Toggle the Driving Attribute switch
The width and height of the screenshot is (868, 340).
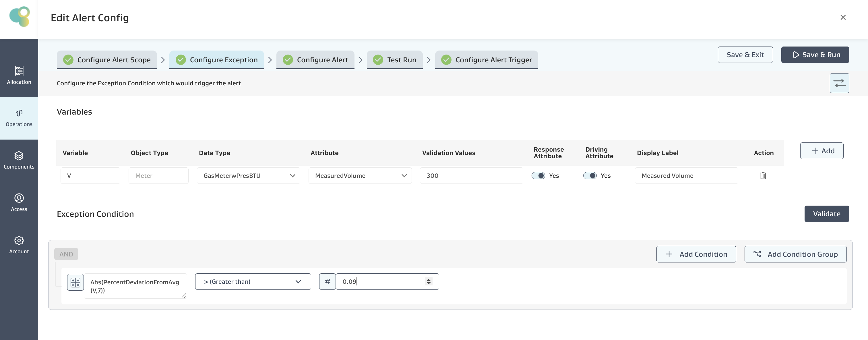tap(590, 175)
